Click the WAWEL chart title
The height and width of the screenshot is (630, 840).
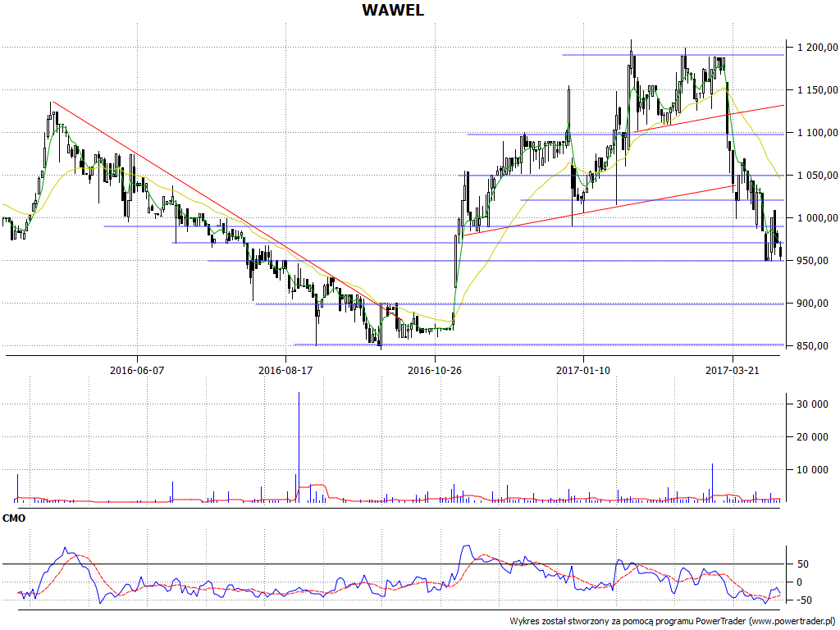click(x=393, y=10)
